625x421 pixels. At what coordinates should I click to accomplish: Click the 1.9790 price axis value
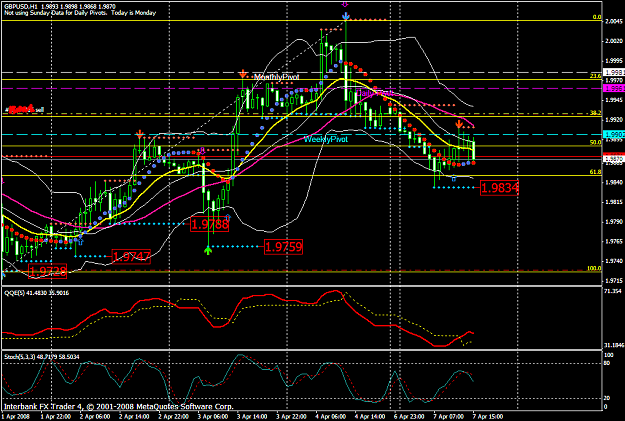(x=614, y=221)
